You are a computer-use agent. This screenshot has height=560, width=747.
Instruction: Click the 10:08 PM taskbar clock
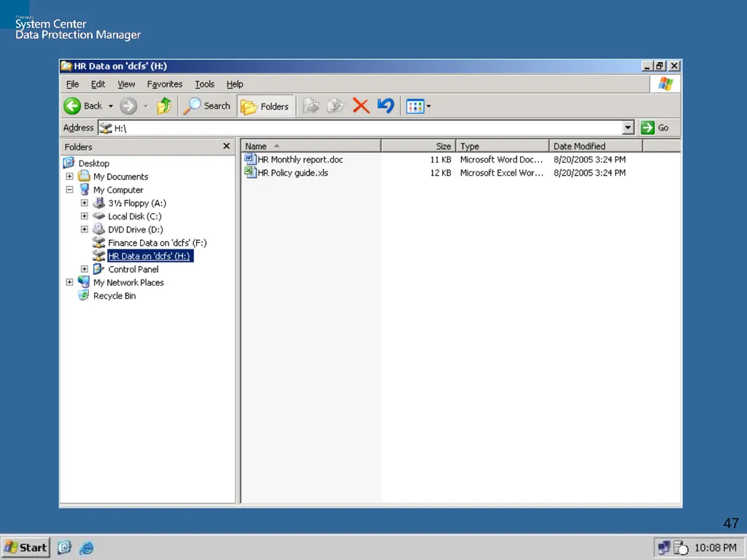[715, 548]
